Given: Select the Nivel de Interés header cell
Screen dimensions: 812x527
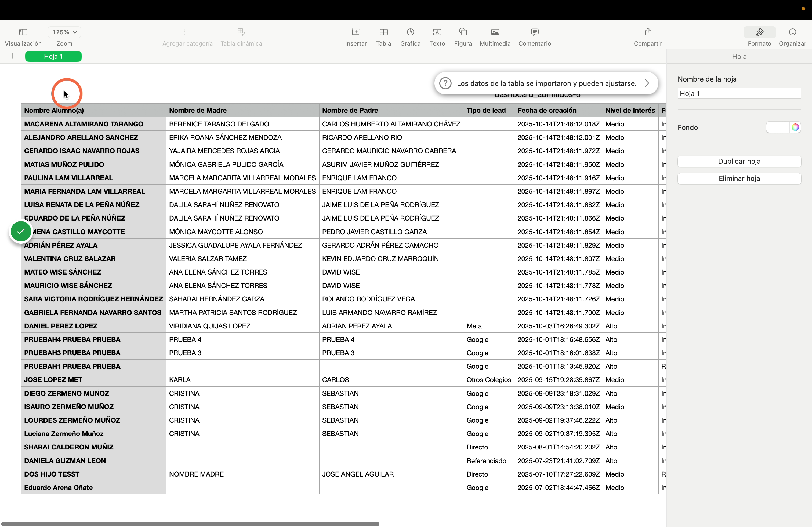Looking at the screenshot, I should (x=630, y=111).
